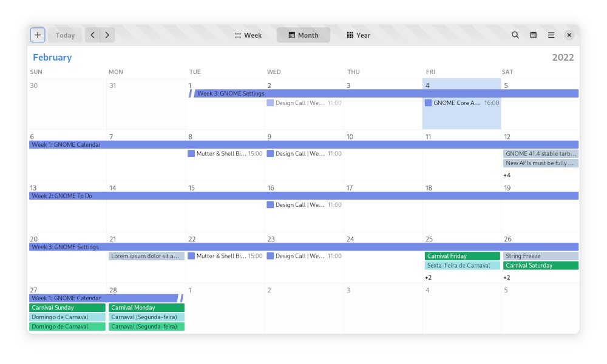Open the search icon in header
This screenshot has height=364, width=607.
coord(515,35)
